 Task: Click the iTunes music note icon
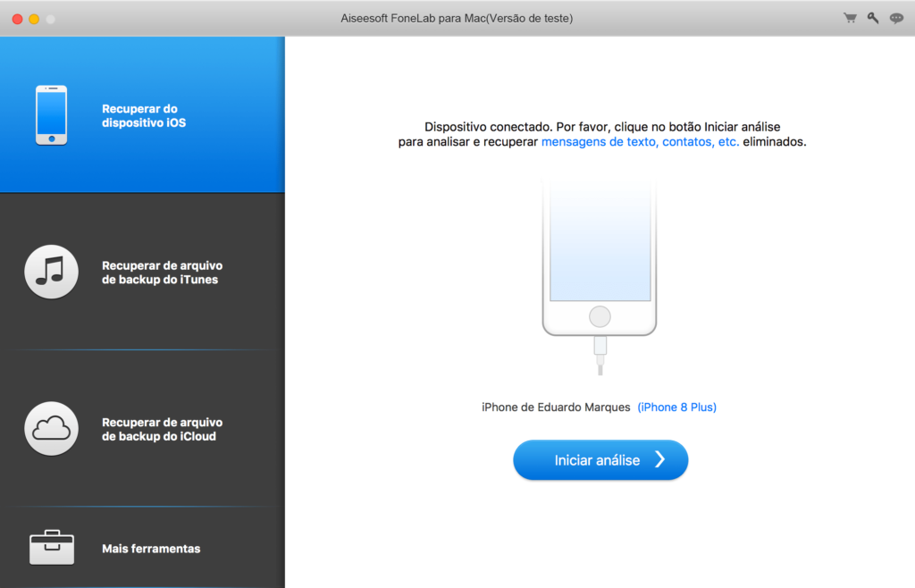[51, 272]
